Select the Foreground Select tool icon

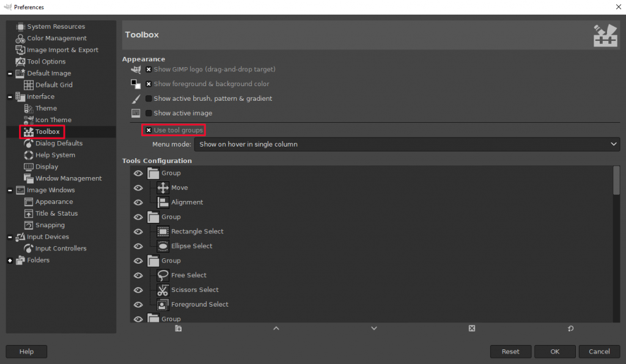[x=163, y=305]
